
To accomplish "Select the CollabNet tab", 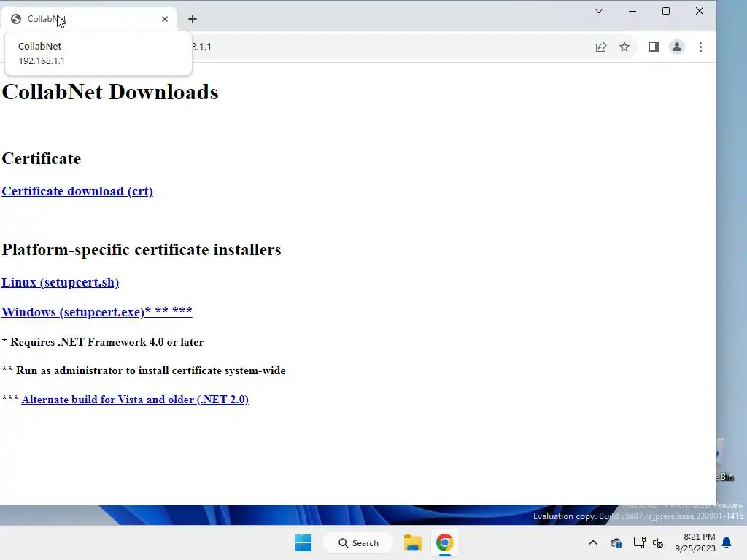I will pos(88,19).
